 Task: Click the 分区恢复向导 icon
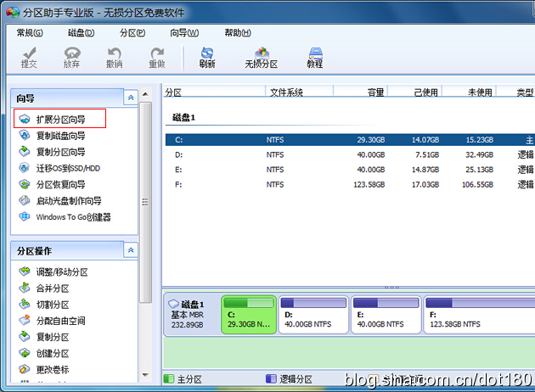[25, 184]
